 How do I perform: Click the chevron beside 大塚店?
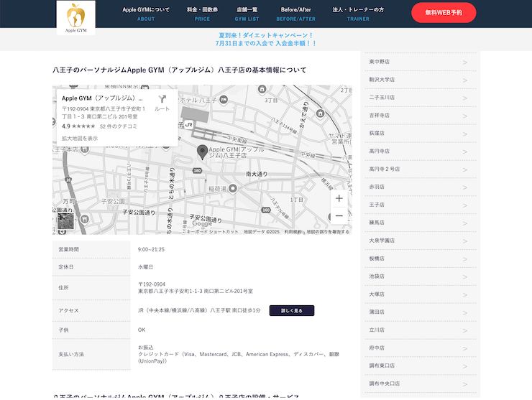(x=465, y=295)
